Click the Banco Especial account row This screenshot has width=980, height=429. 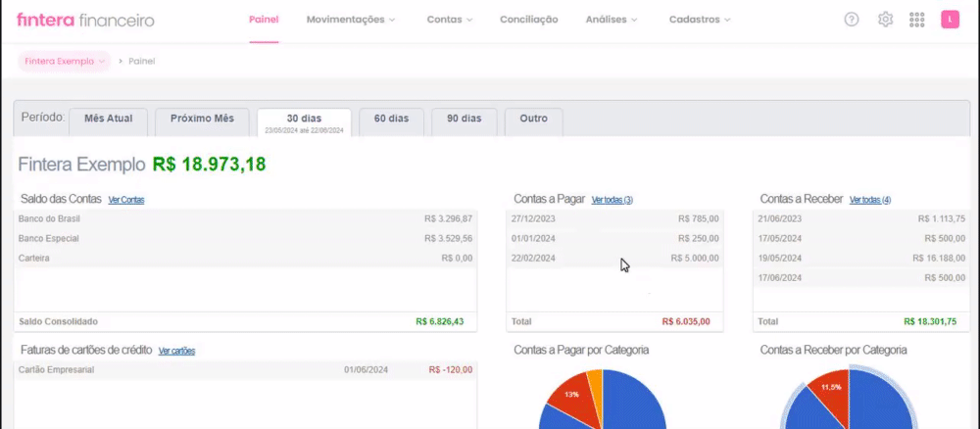(245, 239)
